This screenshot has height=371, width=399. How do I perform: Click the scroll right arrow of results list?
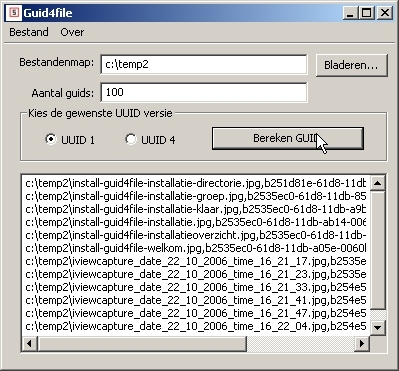[362, 343]
